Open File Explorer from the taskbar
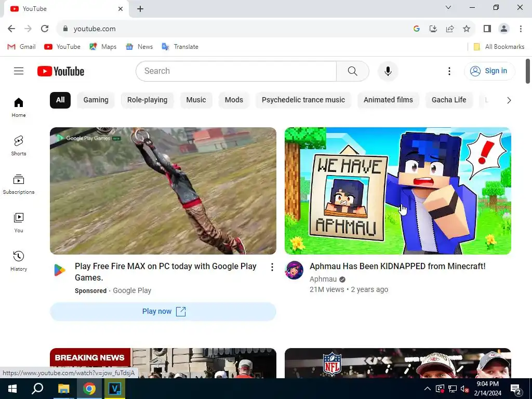 tap(63, 389)
